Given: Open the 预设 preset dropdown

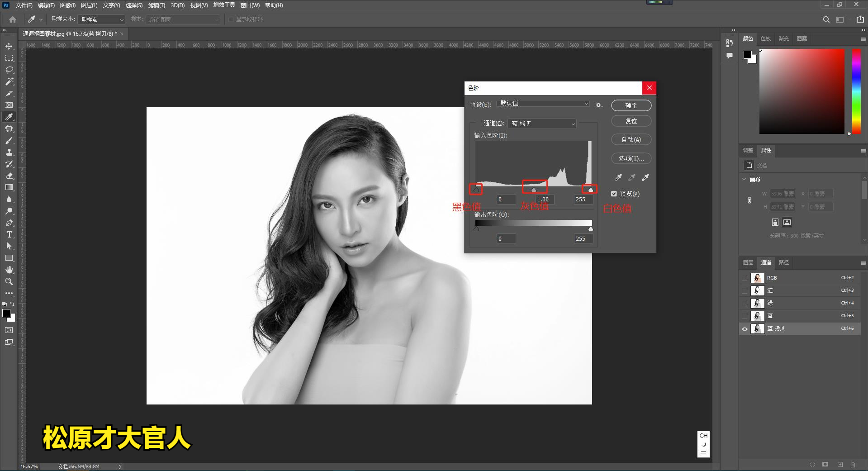Looking at the screenshot, I should tap(543, 104).
